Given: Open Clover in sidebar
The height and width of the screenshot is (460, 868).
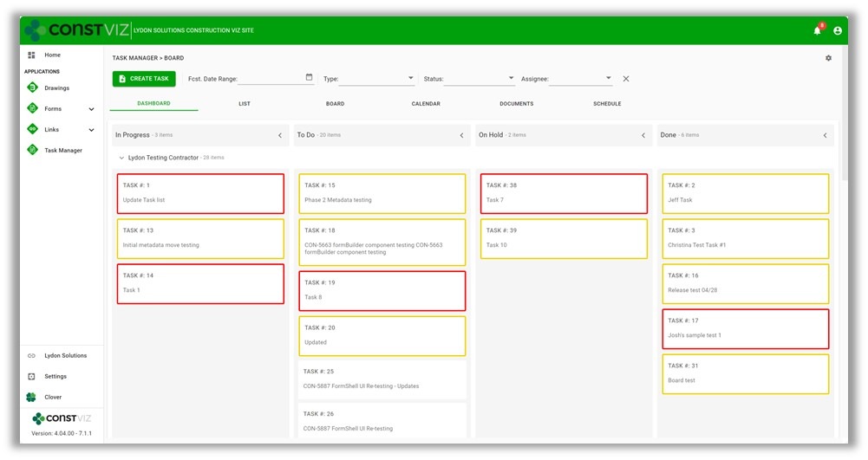Looking at the screenshot, I should tap(53, 397).
